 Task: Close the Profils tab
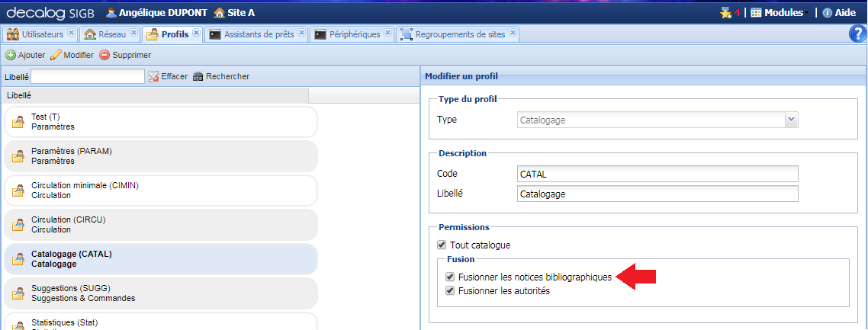(196, 33)
